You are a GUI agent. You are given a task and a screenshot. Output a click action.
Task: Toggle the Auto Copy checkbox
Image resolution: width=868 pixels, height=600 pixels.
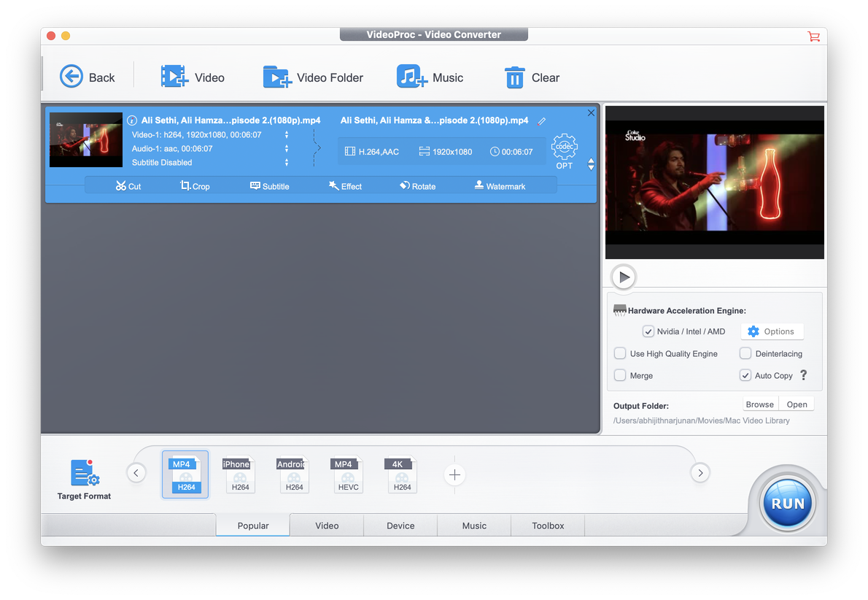coord(745,375)
